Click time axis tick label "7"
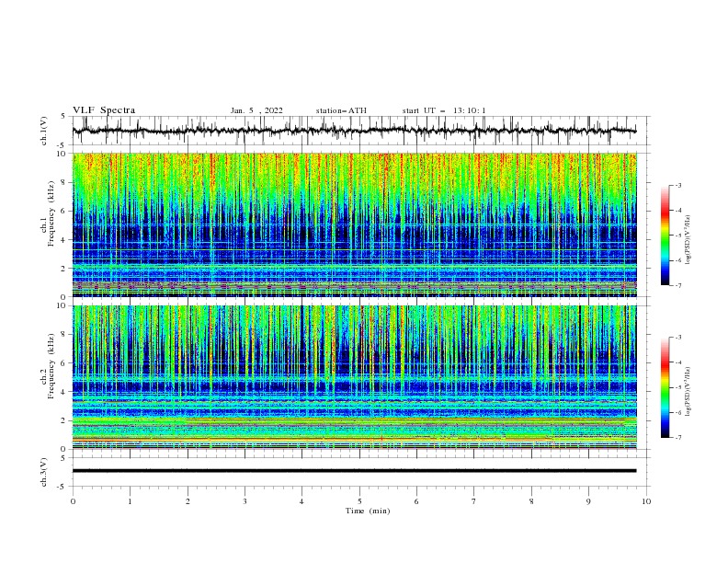Screen dimensions: 728x563 (x=474, y=501)
